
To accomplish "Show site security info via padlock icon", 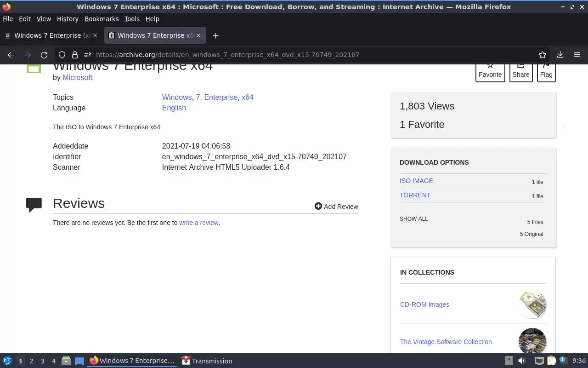I will [74, 55].
